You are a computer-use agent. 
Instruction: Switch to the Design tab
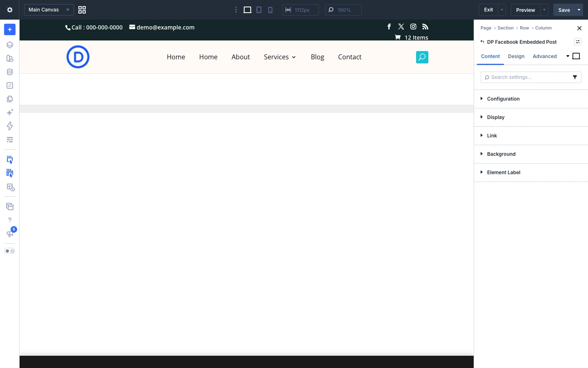pos(516,56)
